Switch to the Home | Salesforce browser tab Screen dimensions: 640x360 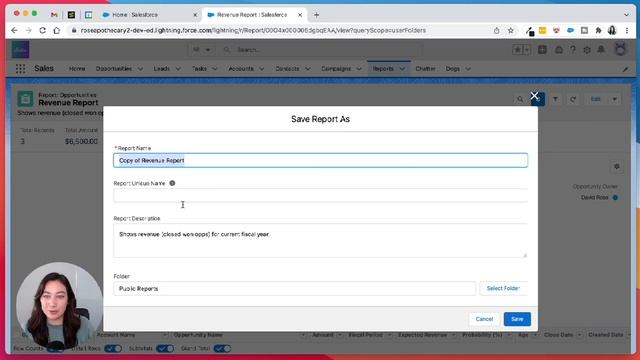[149, 15]
